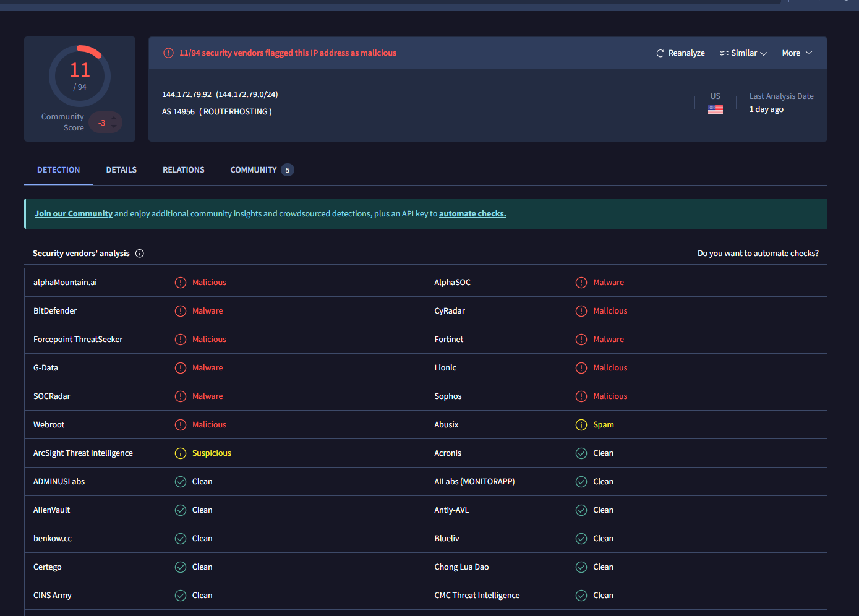The width and height of the screenshot is (859, 616).
Task: Downvote the community score with the down arrow
Action: (x=114, y=127)
